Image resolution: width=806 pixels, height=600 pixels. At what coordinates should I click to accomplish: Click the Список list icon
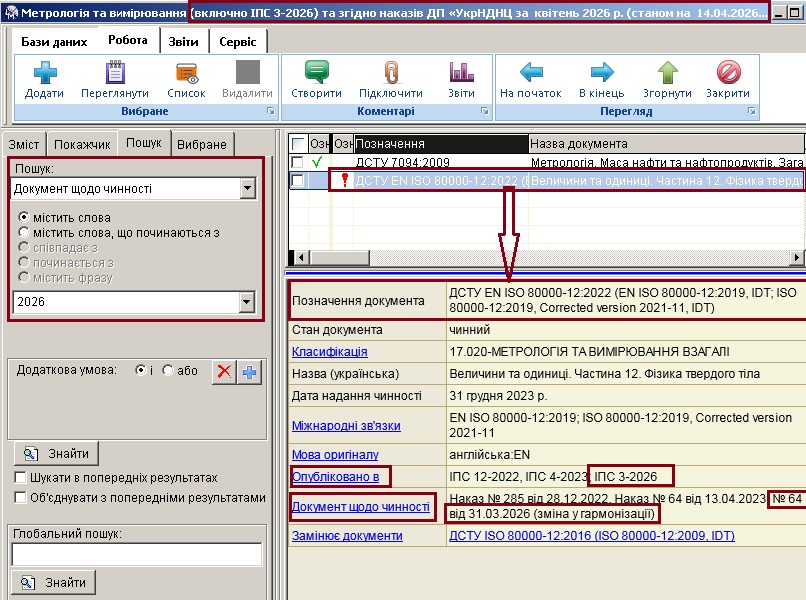coord(186,73)
